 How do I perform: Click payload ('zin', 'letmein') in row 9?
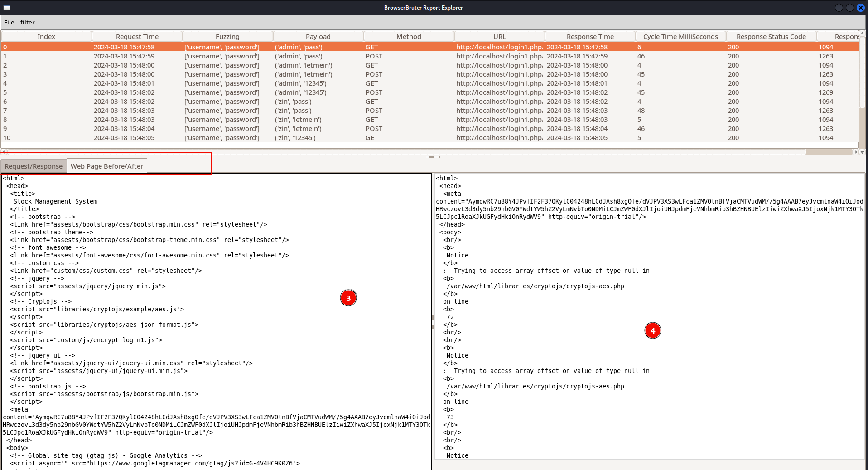(x=298, y=129)
